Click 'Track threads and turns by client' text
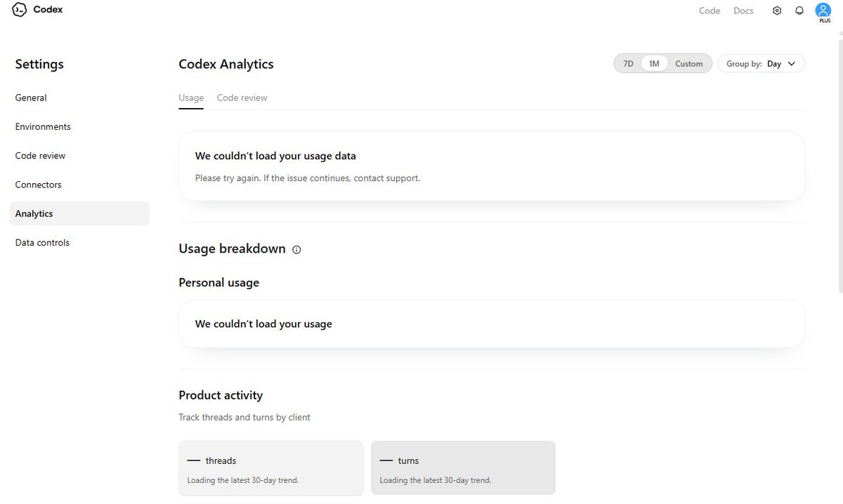 point(244,417)
